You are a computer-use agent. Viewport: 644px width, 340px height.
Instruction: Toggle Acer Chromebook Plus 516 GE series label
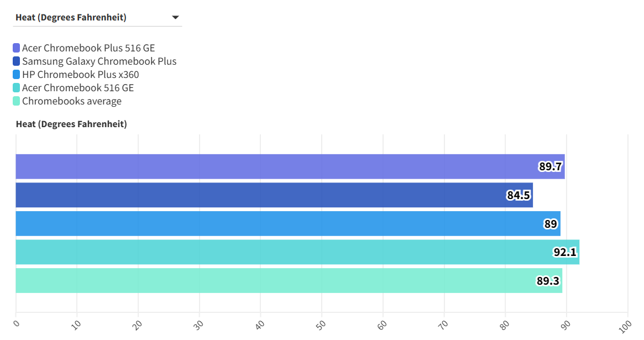pyautogui.click(x=88, y=48)
